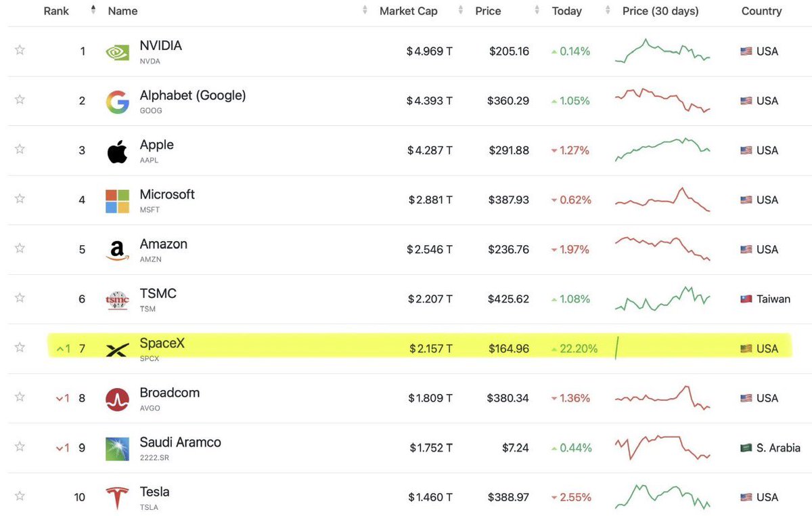Click the Country column header
812x516 pixels.
[x=761, y=11]
